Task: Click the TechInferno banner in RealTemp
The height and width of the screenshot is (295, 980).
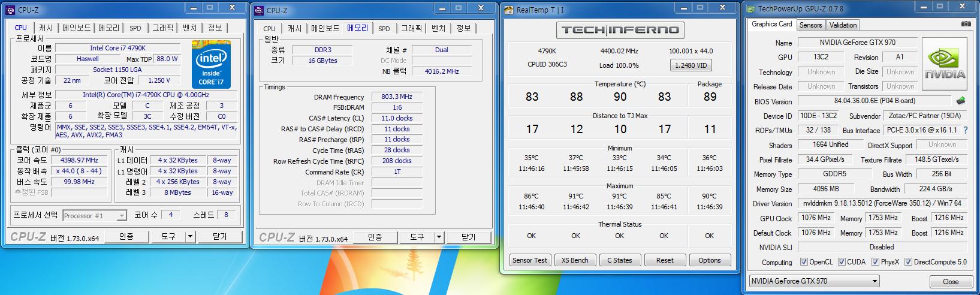Action: tap(620, 30)
